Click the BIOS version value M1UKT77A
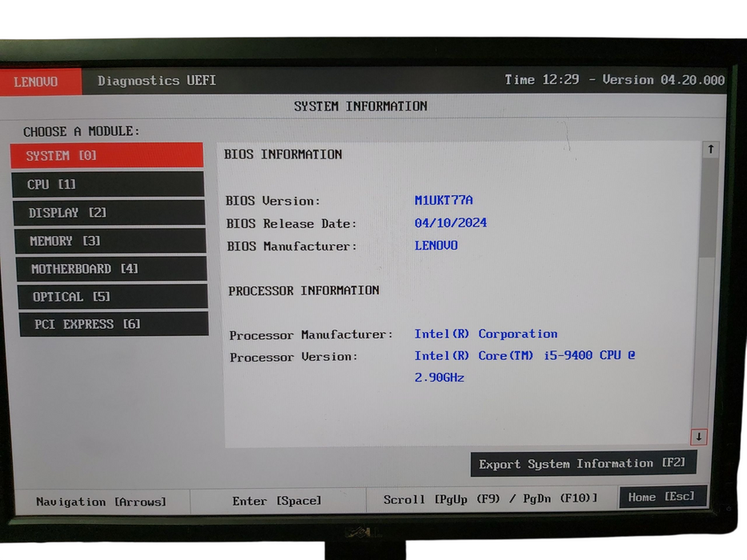 (444, 200)
